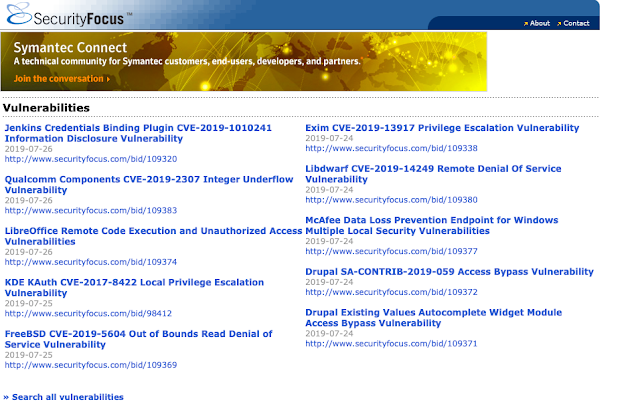640x408 pixels.
Task: Click the SecurityFocus logo
Action: click(x=67, y=15)
